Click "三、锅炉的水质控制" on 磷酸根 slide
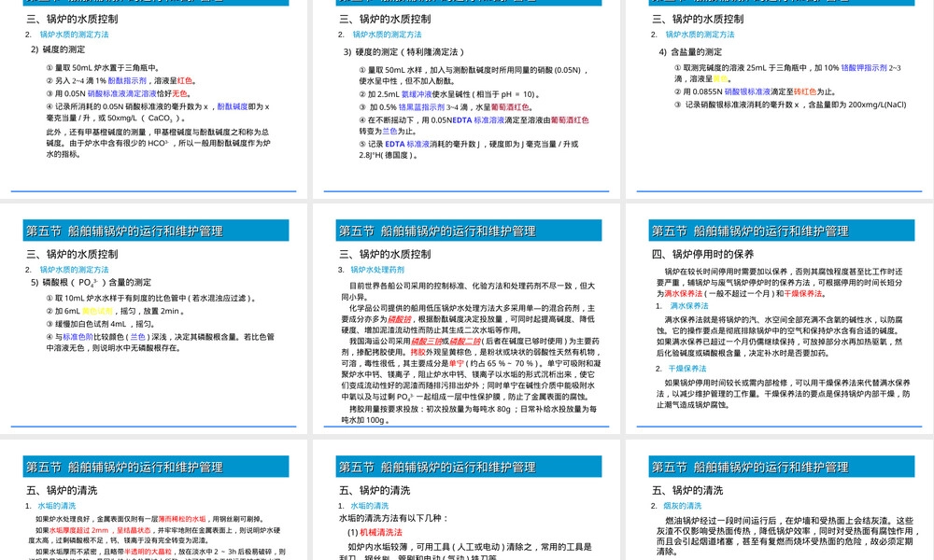This screenshot has width=934, height=560. click(72, 254)
